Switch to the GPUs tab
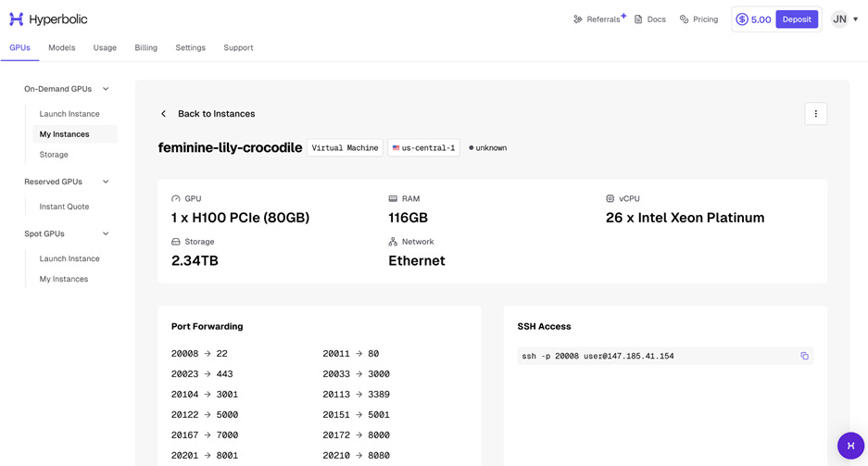Screen dimensions: 868x466 [x=20, y=47]
